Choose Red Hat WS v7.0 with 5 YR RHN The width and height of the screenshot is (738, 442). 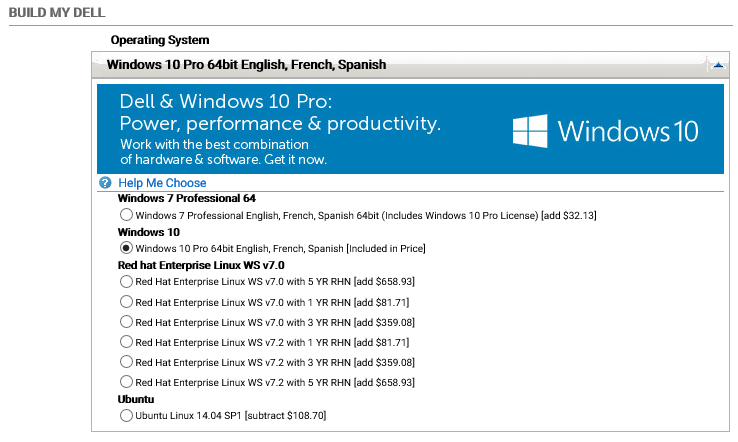(x=126, y=282)
